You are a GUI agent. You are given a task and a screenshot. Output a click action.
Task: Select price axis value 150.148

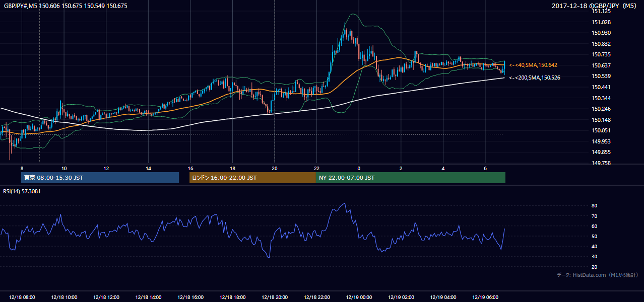(601, 120)
